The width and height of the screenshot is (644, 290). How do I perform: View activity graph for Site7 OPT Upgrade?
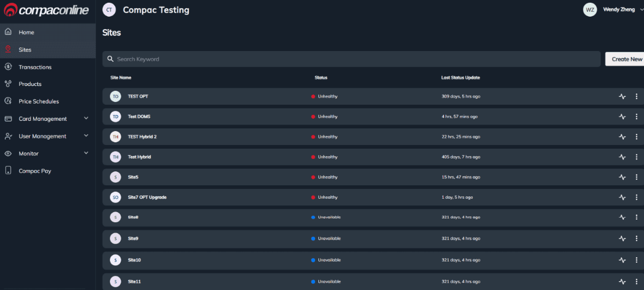coord(622,197)
